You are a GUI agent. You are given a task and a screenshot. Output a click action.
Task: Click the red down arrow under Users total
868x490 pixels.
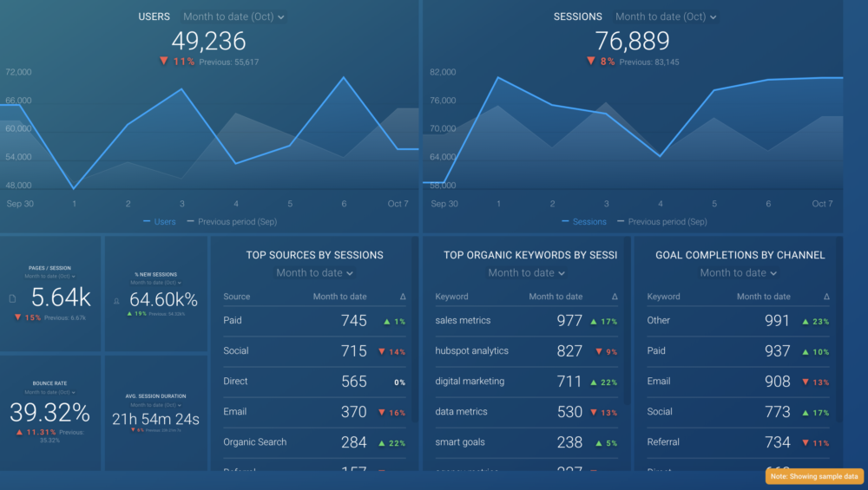(163, 62)
